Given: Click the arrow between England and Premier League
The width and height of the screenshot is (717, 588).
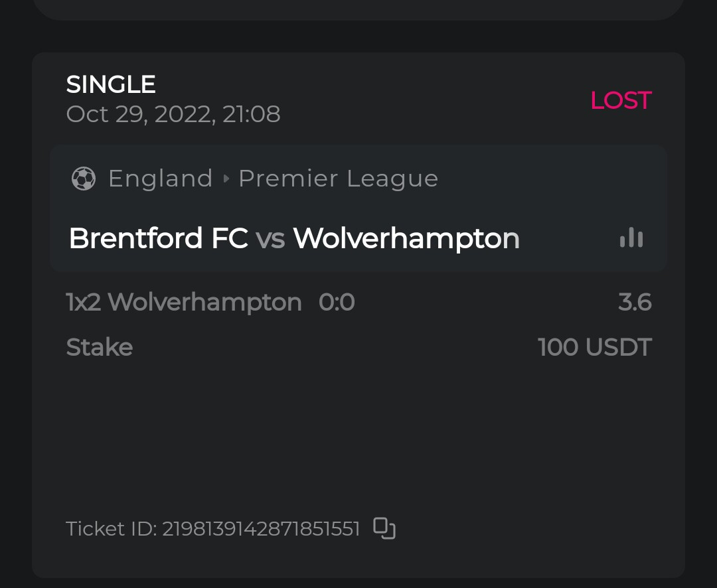Looking at the screenshot, I should coord(226,179).
